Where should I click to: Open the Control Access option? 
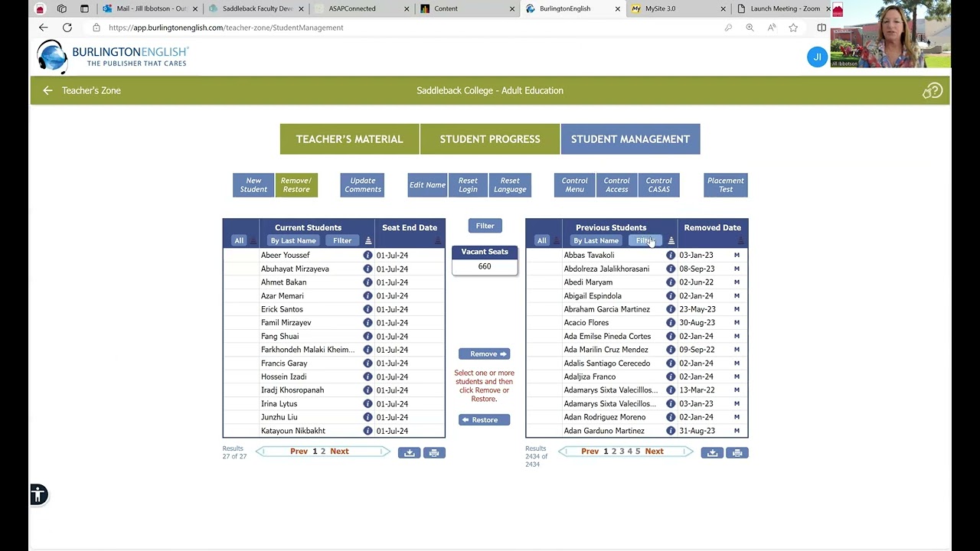click(x=616, y=185)
